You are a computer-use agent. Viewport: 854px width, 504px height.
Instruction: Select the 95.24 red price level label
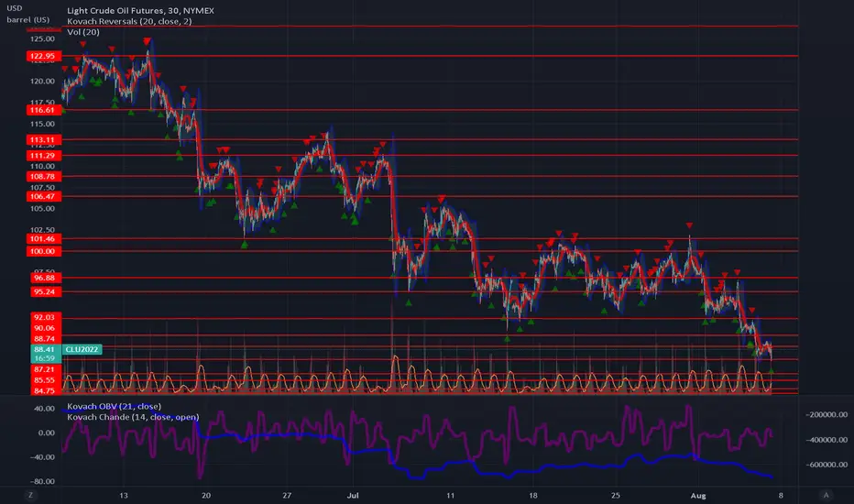(44, 291)
